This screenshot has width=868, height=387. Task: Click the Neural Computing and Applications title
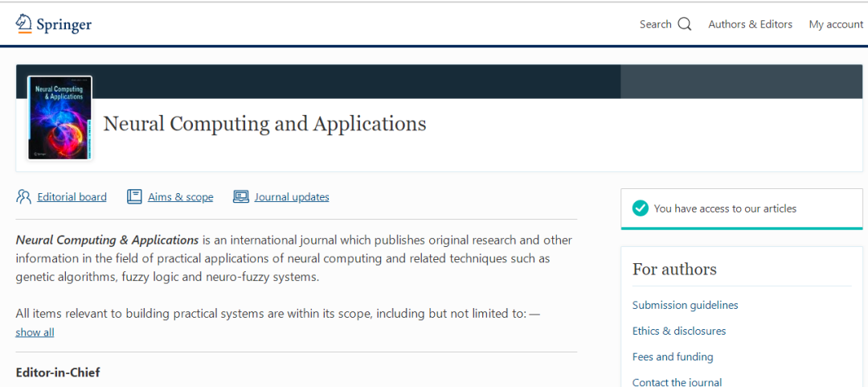[x=264, y=123]
